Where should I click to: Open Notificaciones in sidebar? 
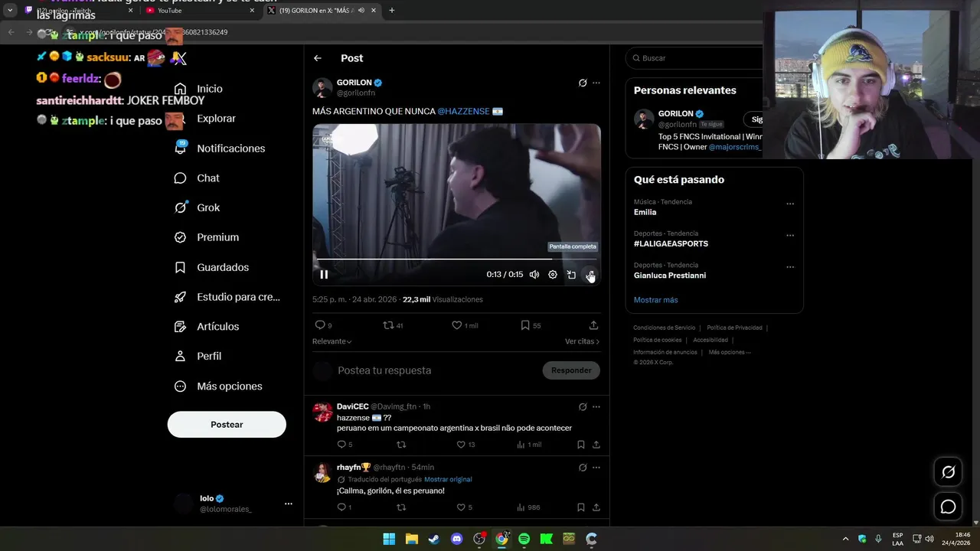(219, 148)
